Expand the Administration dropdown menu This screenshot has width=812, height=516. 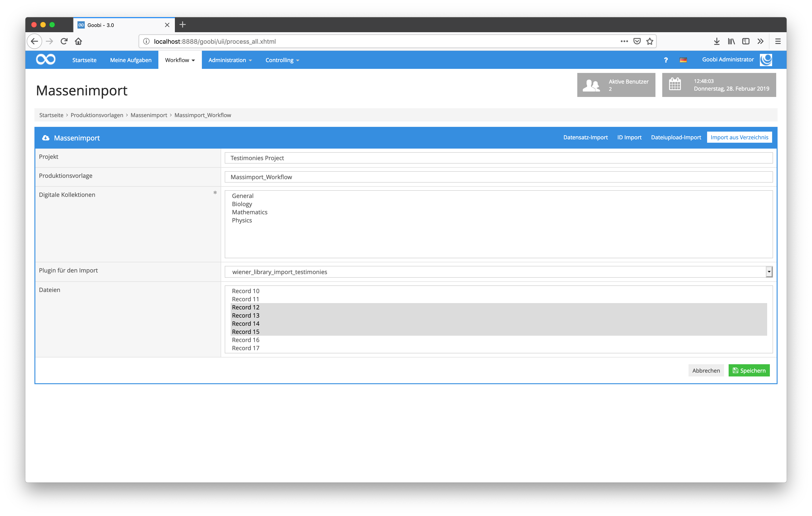click(230, 60)
